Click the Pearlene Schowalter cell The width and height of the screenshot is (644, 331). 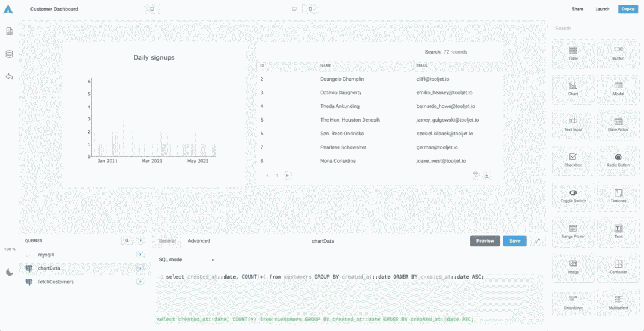[343, 147]
